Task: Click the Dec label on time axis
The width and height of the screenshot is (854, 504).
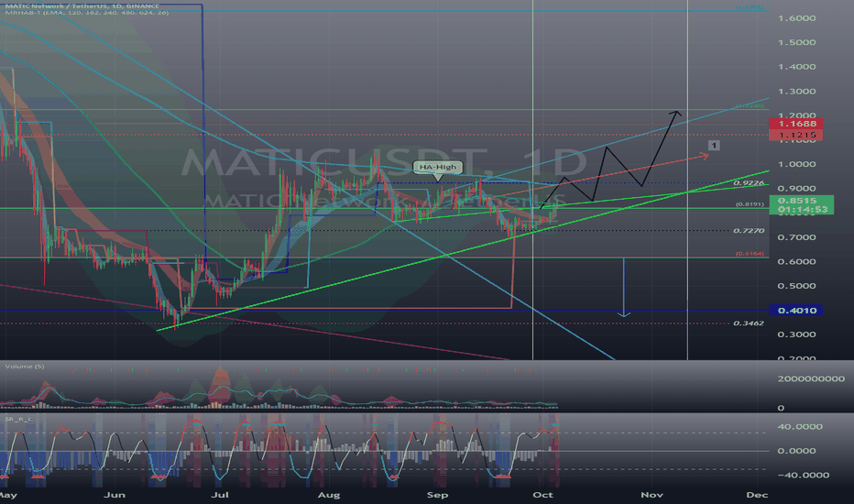Action: [x=757, y=495]
